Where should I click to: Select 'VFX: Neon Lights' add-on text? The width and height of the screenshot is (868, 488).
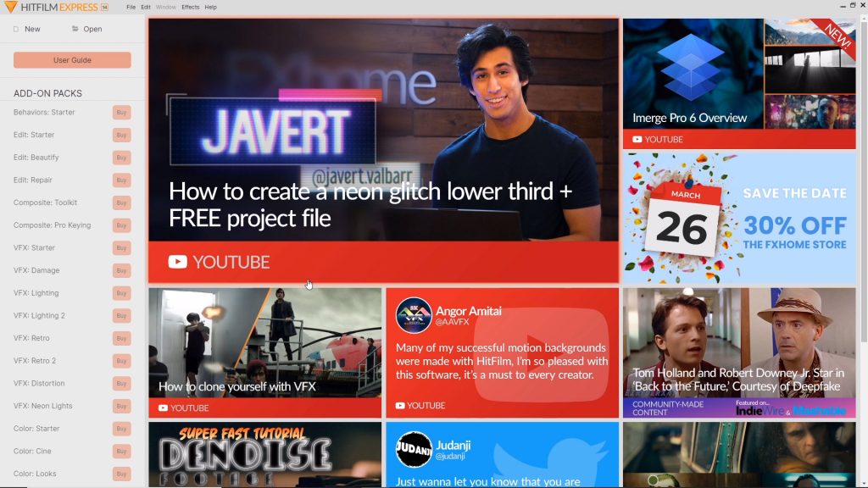42,406
